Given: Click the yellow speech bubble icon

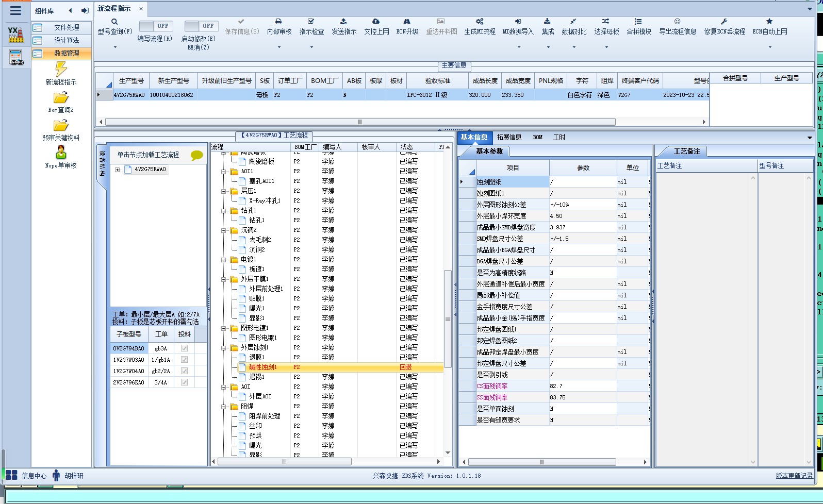Looking at the screenshot, I should click(196, 155).
